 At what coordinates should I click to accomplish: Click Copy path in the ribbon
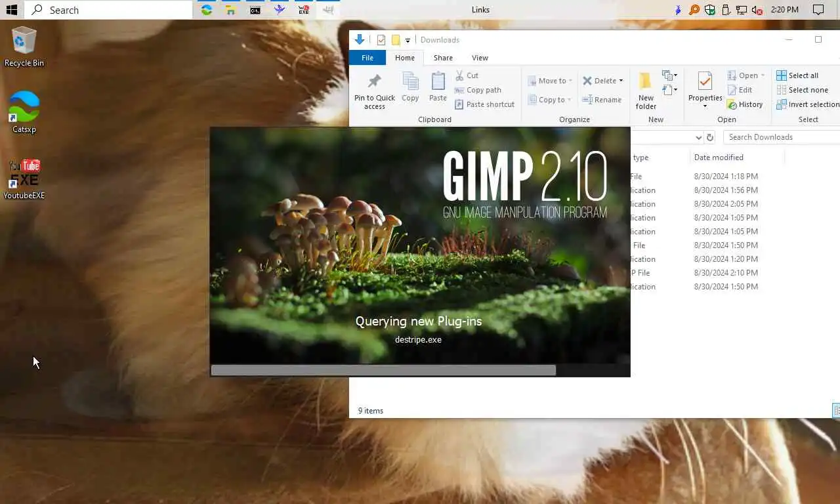pyautogui.click(x=478, y=90)
